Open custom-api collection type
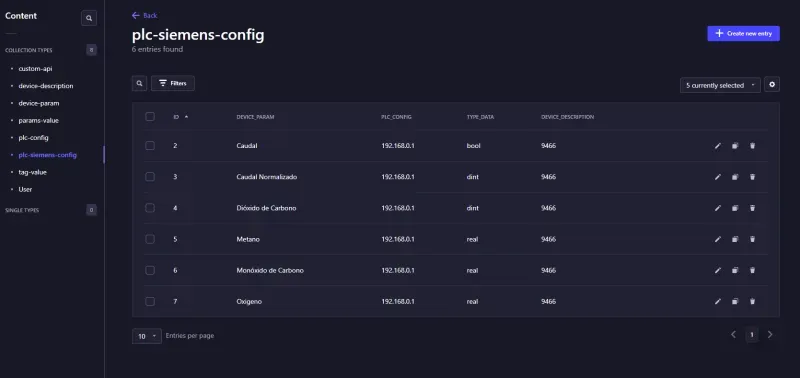Viewport: 800px width, 378px height. 35,69
